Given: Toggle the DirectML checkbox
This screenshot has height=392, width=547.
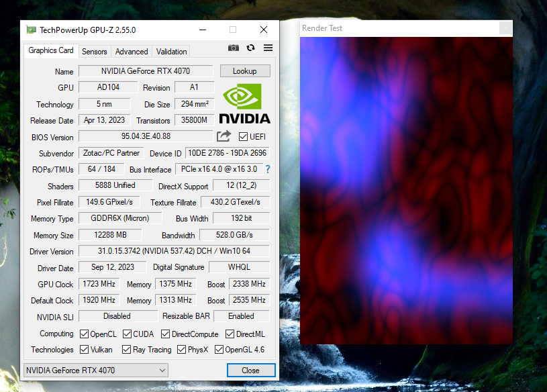Looking at the screenshot, I should (230, 334).
